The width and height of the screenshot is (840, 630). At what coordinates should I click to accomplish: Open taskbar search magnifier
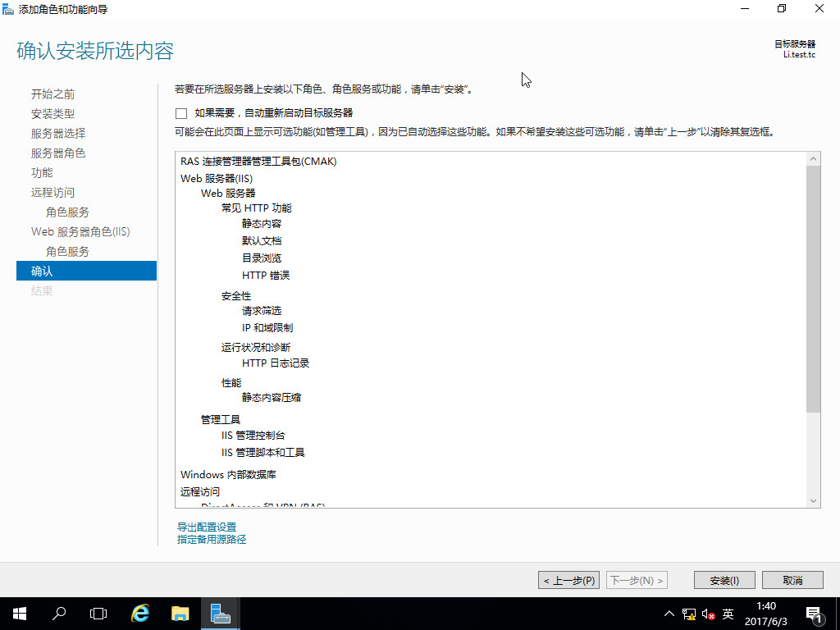tap(59, 614)
